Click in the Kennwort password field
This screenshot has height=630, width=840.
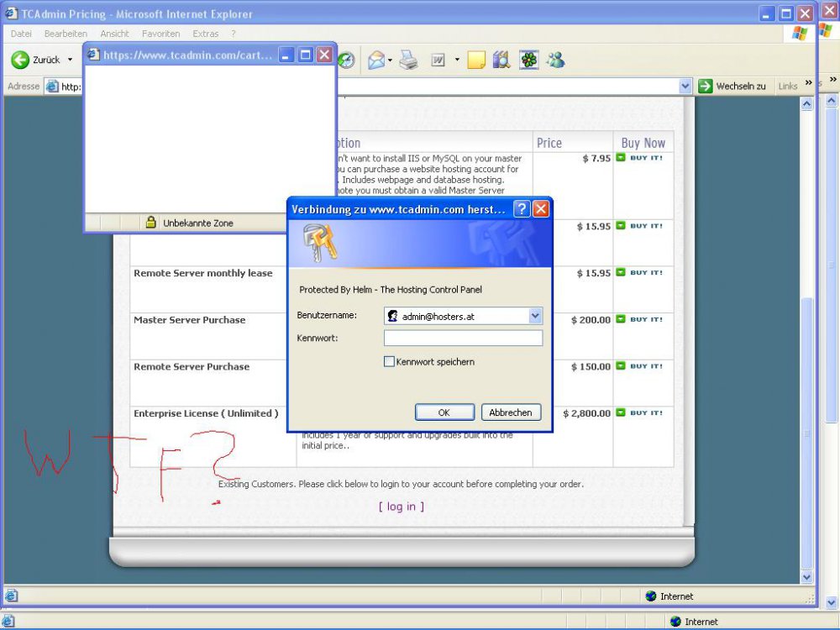tap(463, 338)
